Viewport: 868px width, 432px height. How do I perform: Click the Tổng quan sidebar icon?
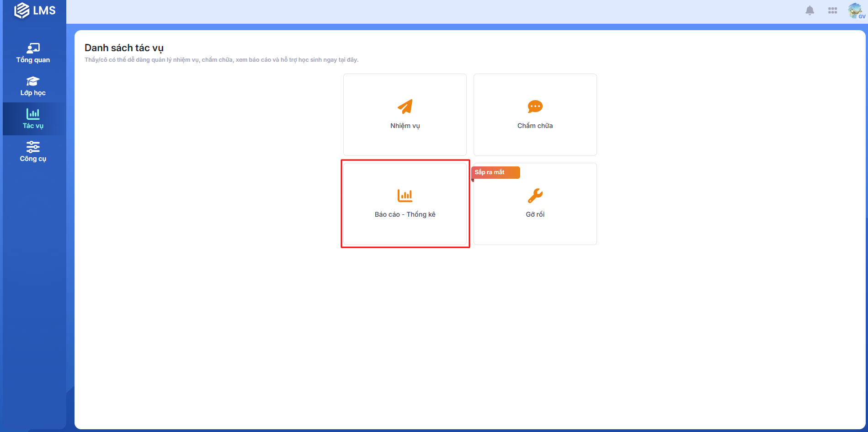(x=33, y=48)
